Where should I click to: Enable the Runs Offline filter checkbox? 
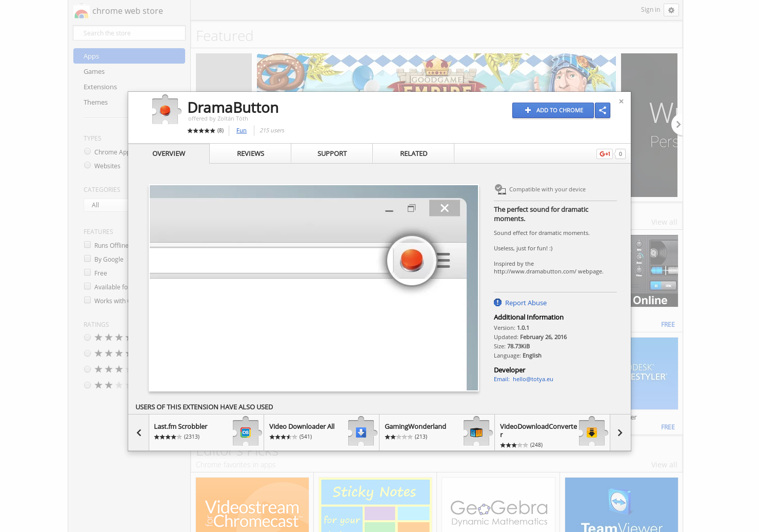[87, 245]
